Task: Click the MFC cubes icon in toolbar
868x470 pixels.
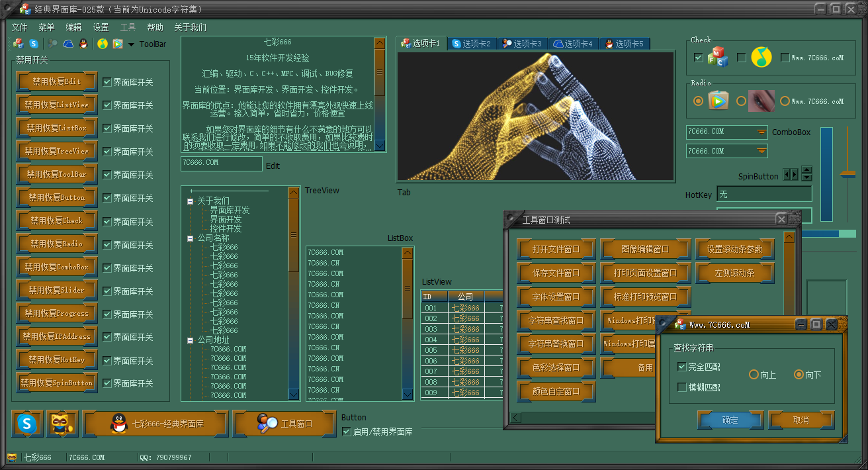Action: tap(18, 44)
